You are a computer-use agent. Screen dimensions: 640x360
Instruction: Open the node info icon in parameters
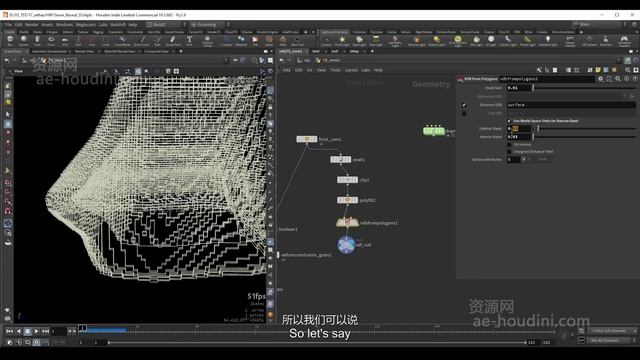pos(627,79)
